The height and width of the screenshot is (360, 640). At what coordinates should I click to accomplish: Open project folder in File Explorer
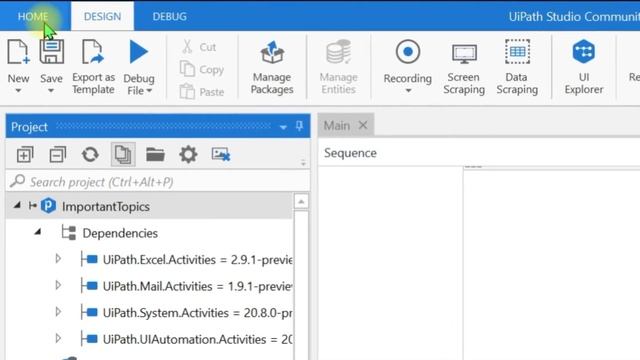pos(156,155)
